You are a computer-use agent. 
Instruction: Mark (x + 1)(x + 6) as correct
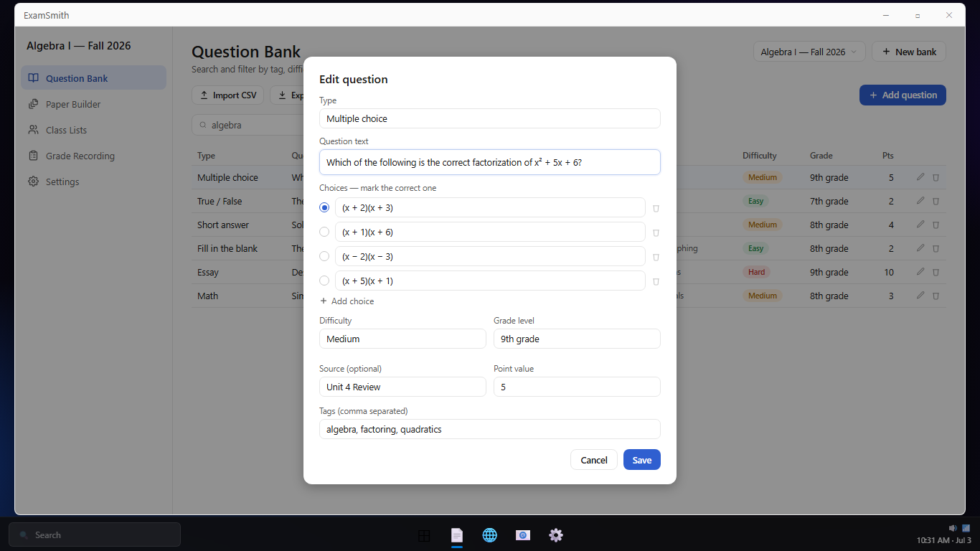click(324, 232)
